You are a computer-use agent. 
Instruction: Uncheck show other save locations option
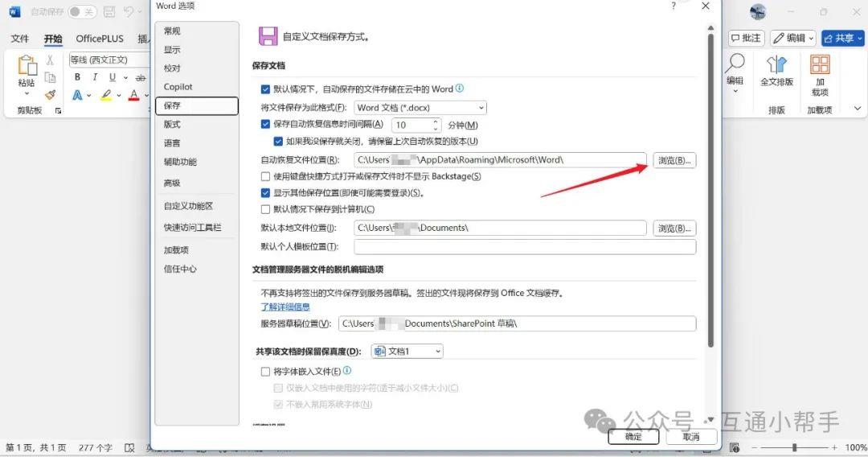pos(266,193)
